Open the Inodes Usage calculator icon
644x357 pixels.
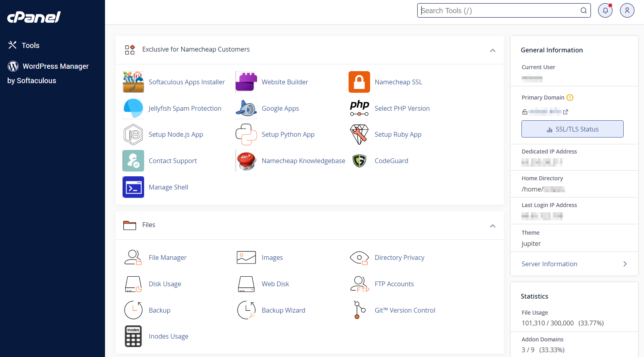pyautogui.click(x=133, y=336)
